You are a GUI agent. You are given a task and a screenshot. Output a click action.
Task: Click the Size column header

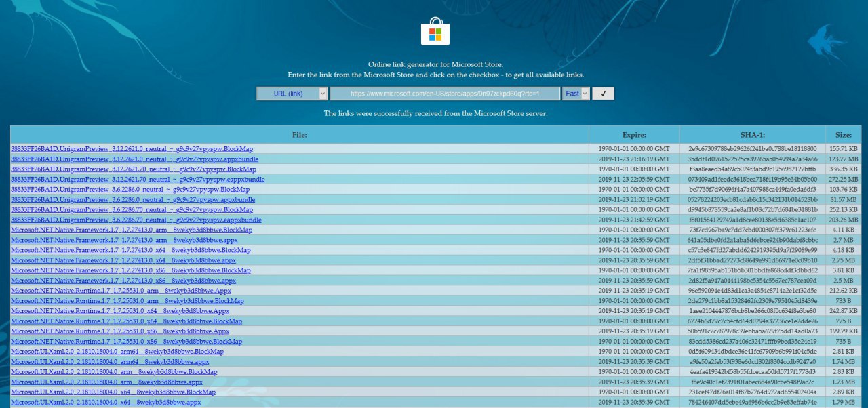tap(844, 135)
